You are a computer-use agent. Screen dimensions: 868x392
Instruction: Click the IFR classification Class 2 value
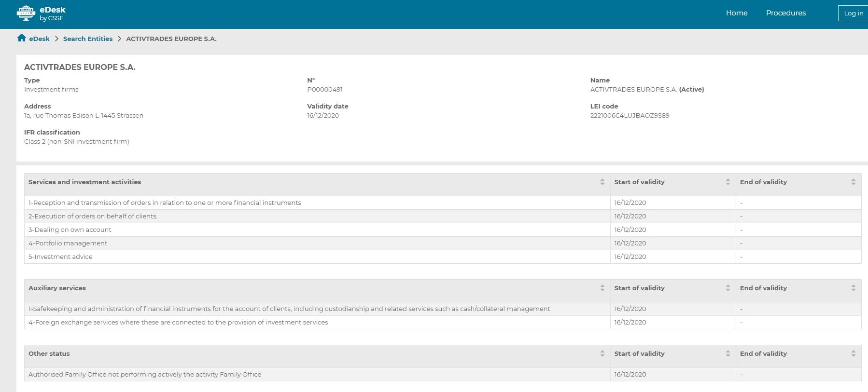point(77,141)
